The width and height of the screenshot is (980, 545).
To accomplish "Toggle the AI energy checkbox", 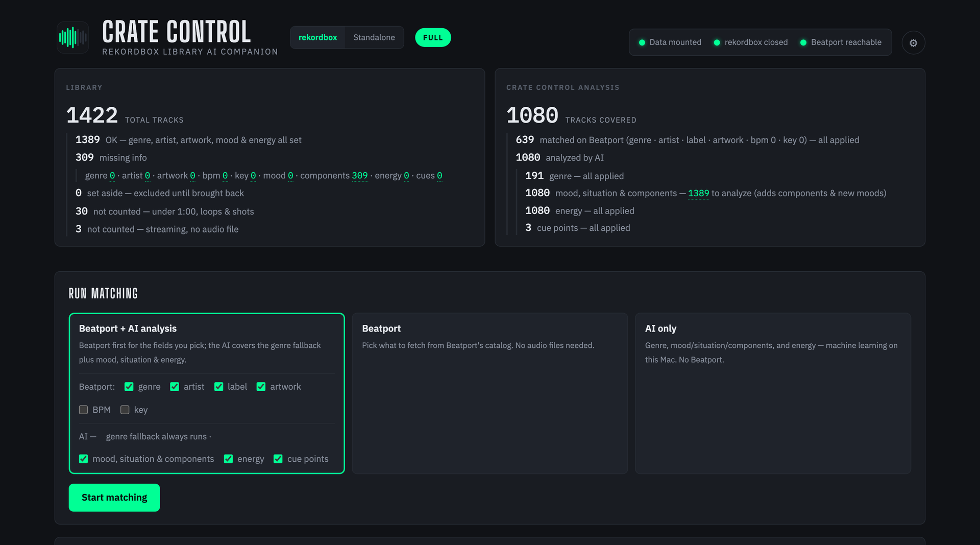I will (x=228, y=459).
